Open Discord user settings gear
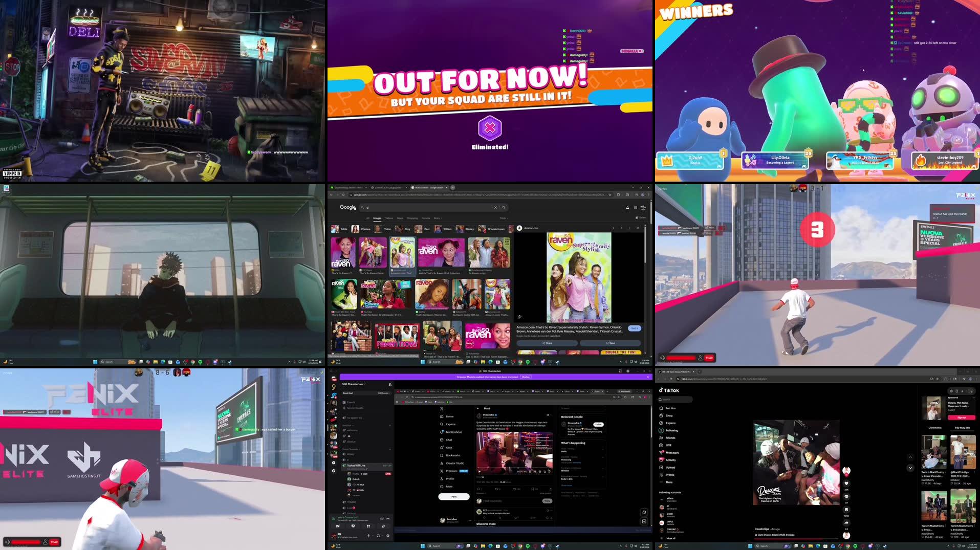Screen dimensions: 980x550 pyautogui.click(x=388, y=536)
